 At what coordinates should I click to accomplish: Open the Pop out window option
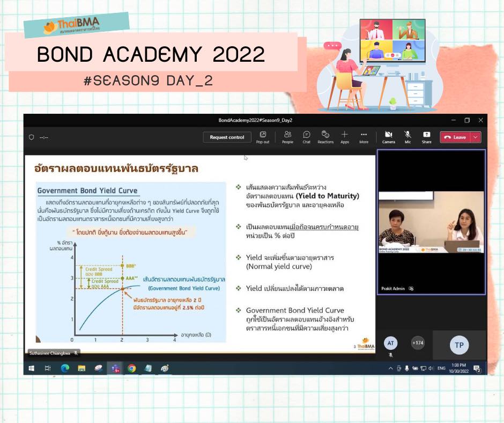263,137
